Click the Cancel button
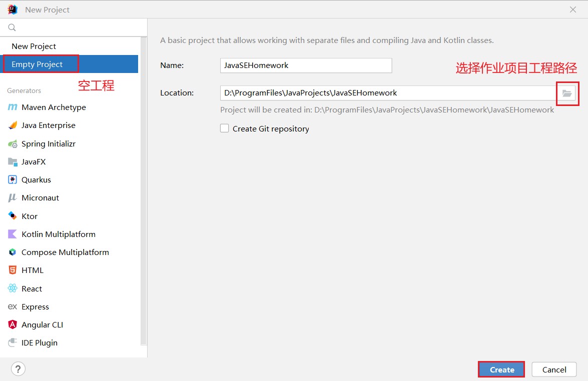588x381 pixels. coord(554,370)
